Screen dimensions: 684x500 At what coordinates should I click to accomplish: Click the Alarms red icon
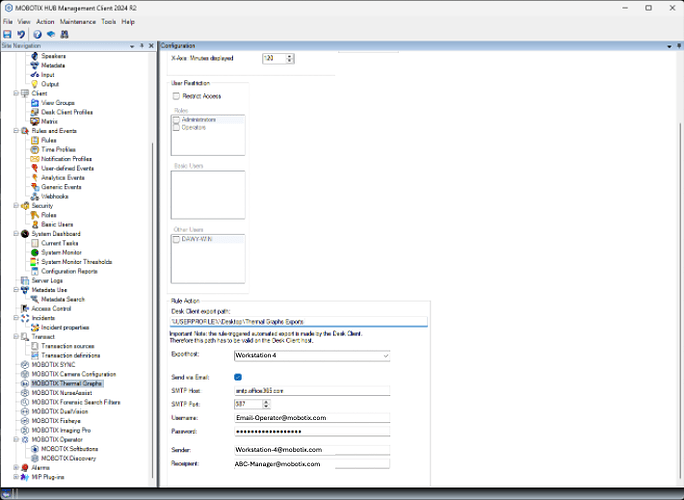click(x=25, y=467)
